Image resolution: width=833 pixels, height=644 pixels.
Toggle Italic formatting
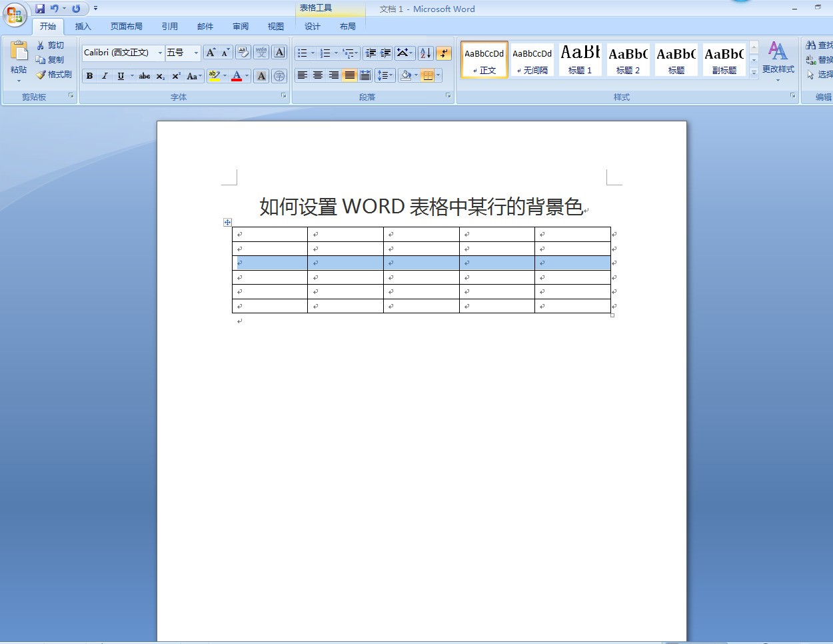tap(105, 76)
